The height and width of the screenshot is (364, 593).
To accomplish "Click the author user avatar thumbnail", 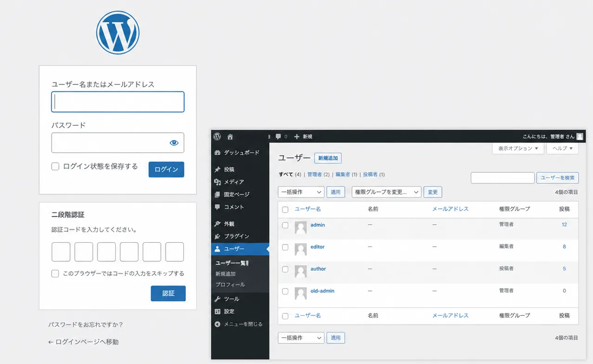I will click(300, 272).
